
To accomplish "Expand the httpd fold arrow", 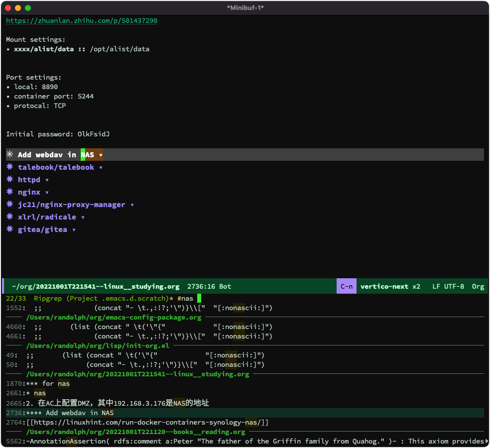I will coord(47,180).
